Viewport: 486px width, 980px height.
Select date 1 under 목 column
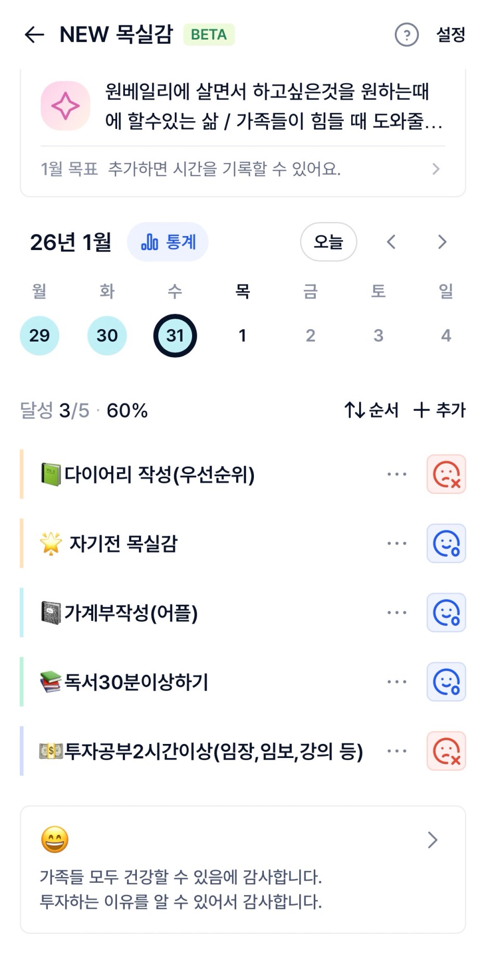click(x=242, y=335)
